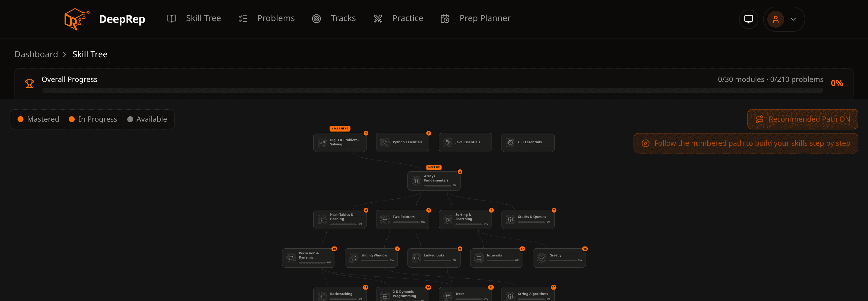The image size is (868, 301).
Task: Click the Intervals lines icon
Action: point(479,258)
